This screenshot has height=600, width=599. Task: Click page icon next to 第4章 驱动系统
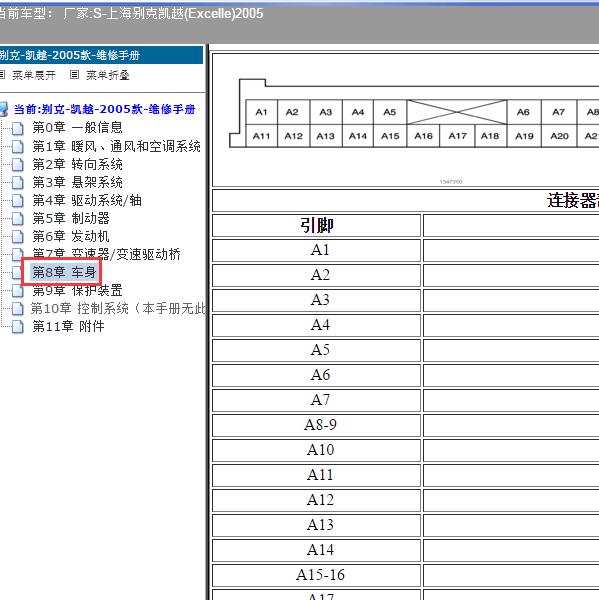click(x=18, y=201)
